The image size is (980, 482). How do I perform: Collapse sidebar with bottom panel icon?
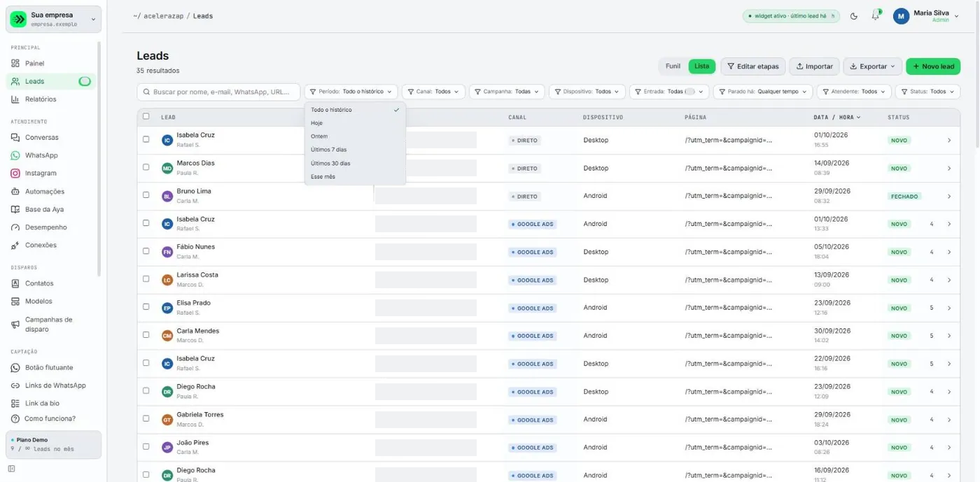coord(12,469)
